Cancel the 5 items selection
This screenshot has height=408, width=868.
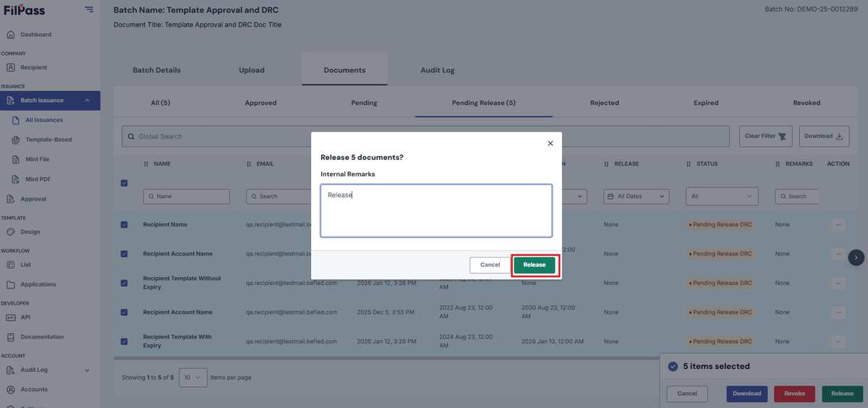click(686, 394)
